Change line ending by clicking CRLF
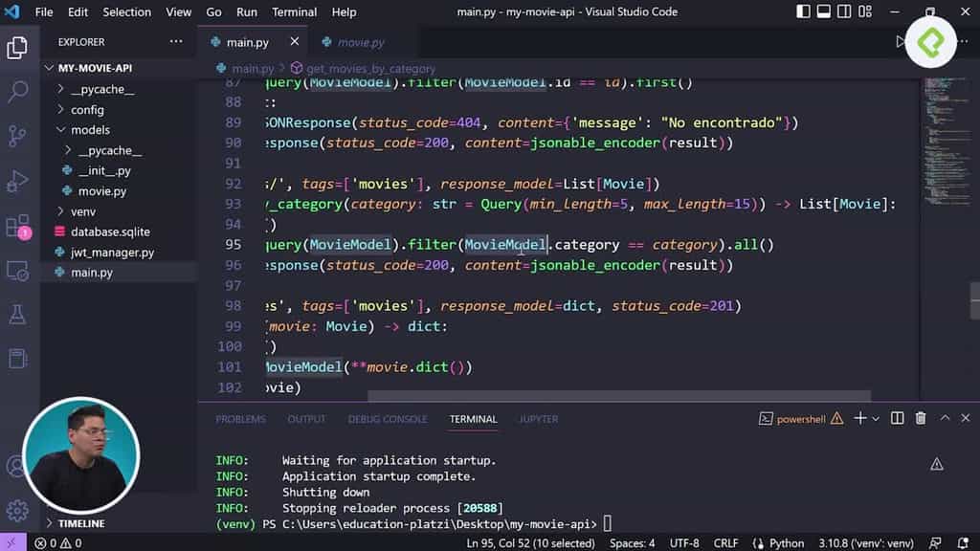Screen dimensions: 980x551 (725, 542)
